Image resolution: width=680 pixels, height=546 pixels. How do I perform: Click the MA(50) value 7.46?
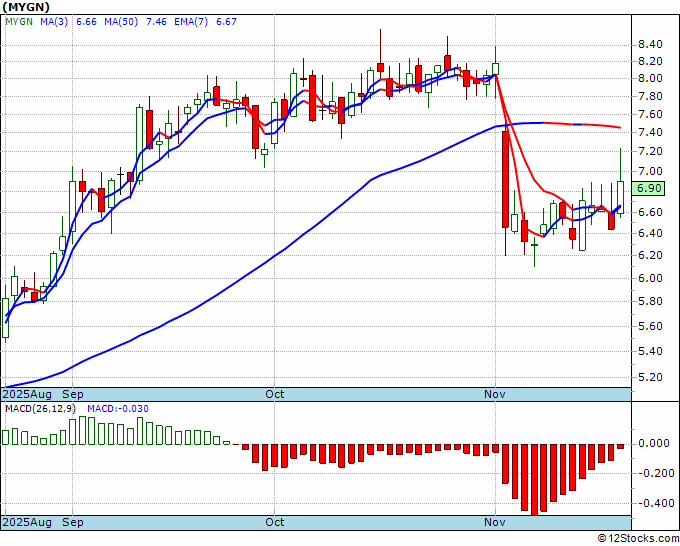pos(156,21)
